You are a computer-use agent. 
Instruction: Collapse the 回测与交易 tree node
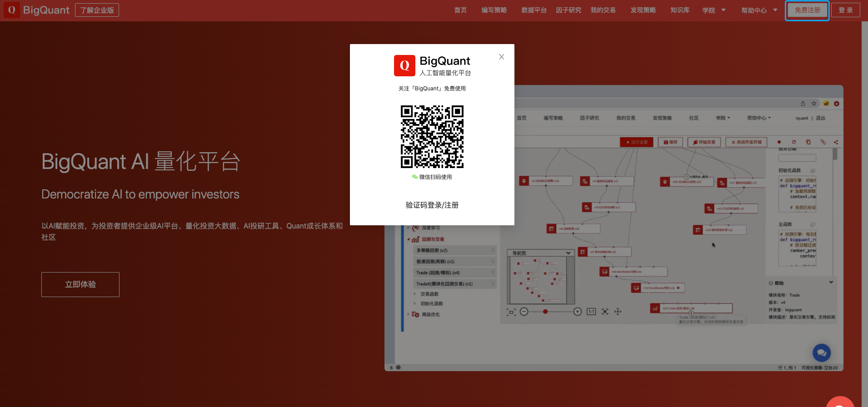click(x=409, y=239)
